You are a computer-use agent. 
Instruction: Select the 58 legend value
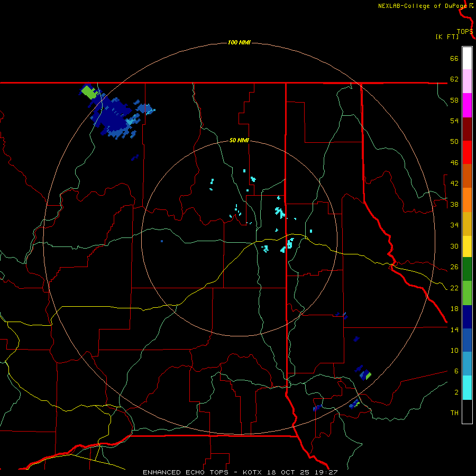click(454, 100)
